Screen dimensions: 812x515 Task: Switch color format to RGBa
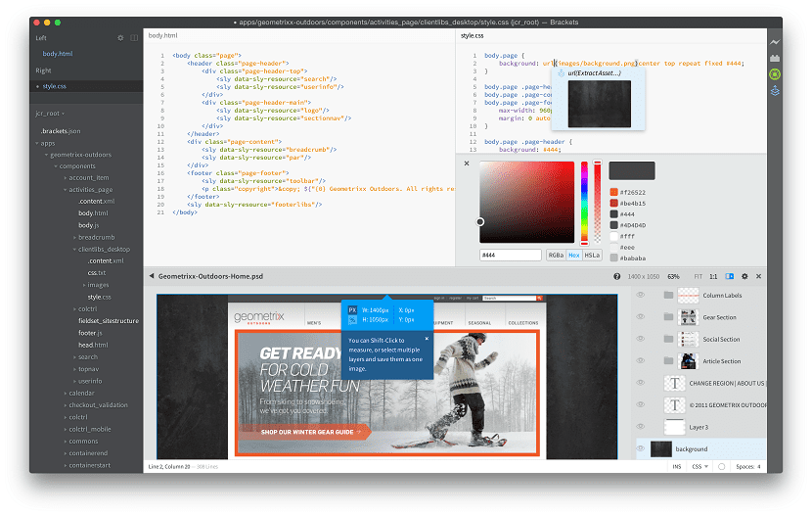555,256
